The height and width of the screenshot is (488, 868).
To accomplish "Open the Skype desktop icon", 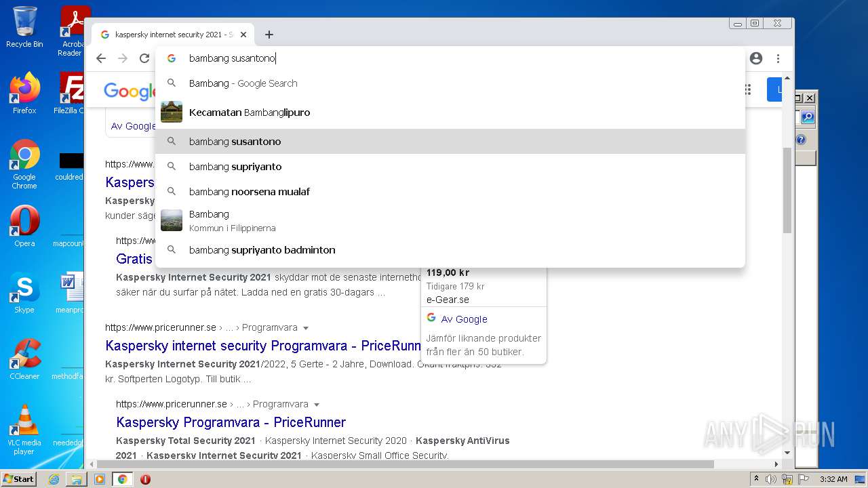I will pos(24,293).
